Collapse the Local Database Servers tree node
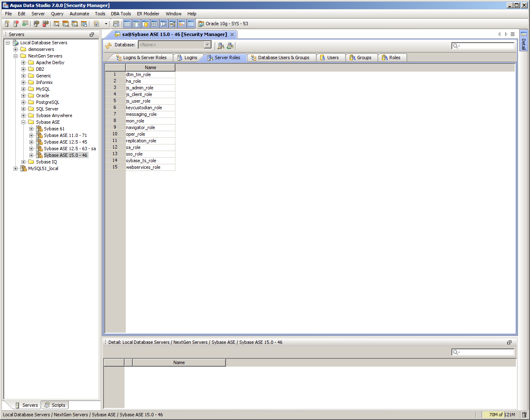Screen dimensions: 530x420 tap(7, 43)
